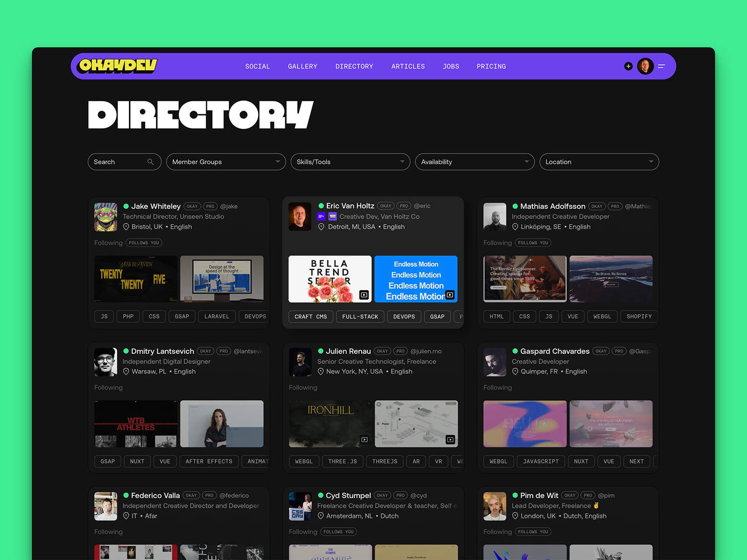Toggle Following on Gaspard Chavardes' card
Viewport: 747px width, 560px height.
pos(498,387)
